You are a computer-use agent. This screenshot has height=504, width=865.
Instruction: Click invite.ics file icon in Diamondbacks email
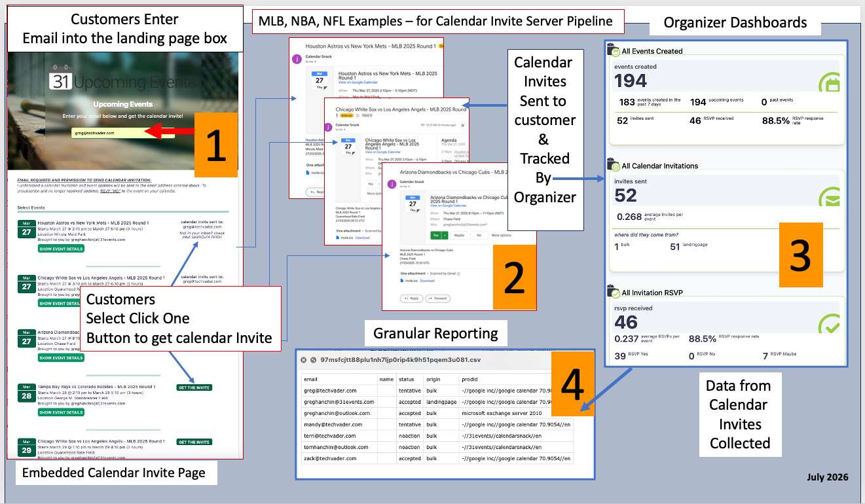coord(403,280)
